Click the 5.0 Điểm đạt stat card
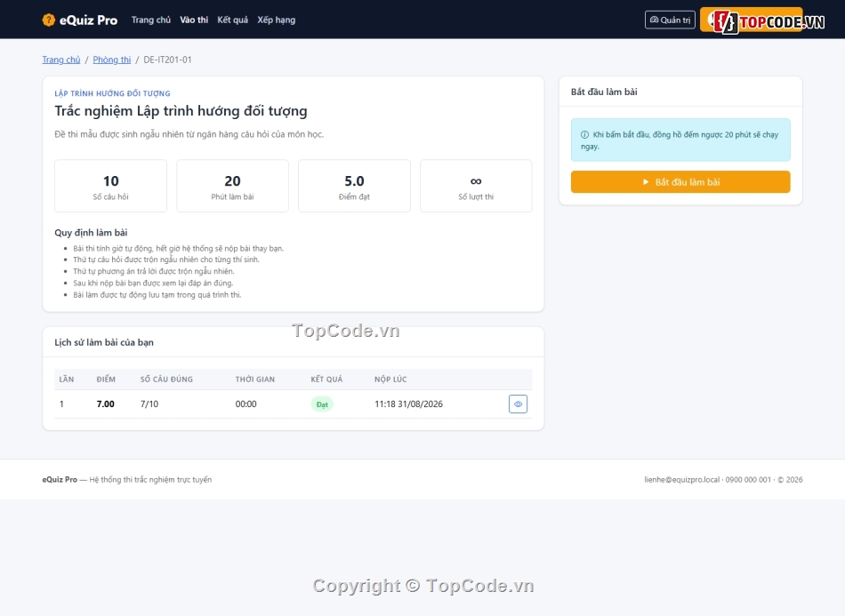The width and height of the screenshot is (845, 616). (354, 186)
